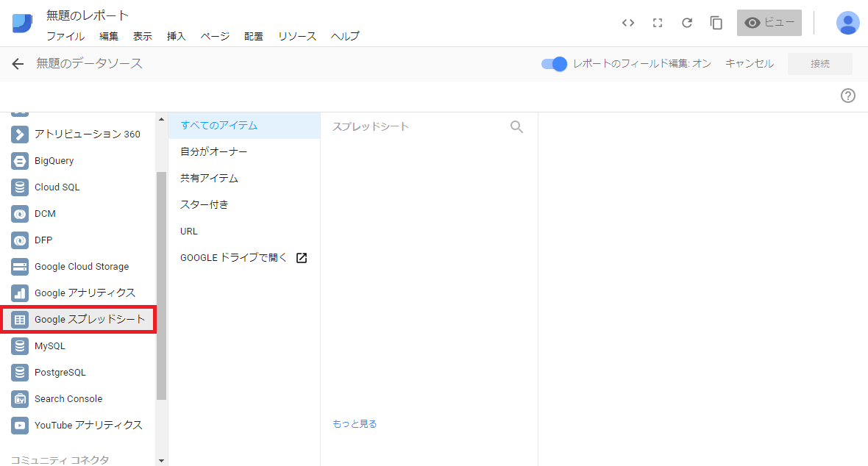
Task: Enter fullscreen mode via the toolbar icon
Action: pos(658,23)
